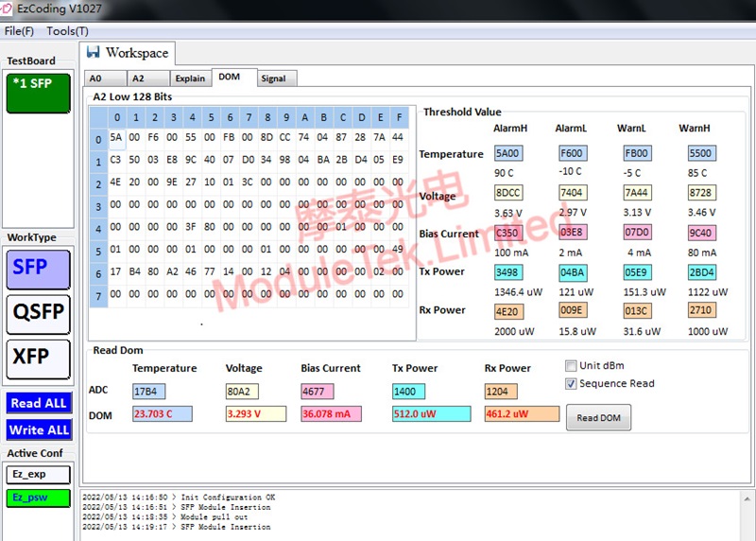Click Bias Current ADC field 4677
This screenshot has width=756, height=541.
click(317, 392)
